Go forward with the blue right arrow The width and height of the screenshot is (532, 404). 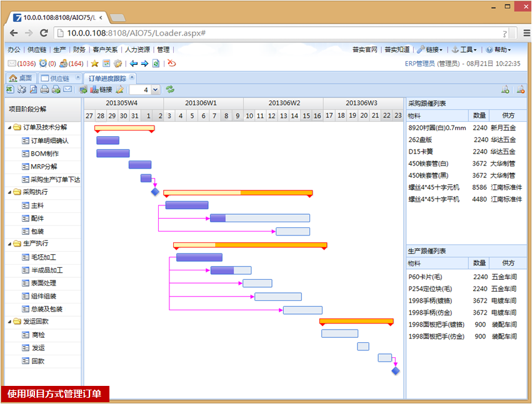[144, 64]
